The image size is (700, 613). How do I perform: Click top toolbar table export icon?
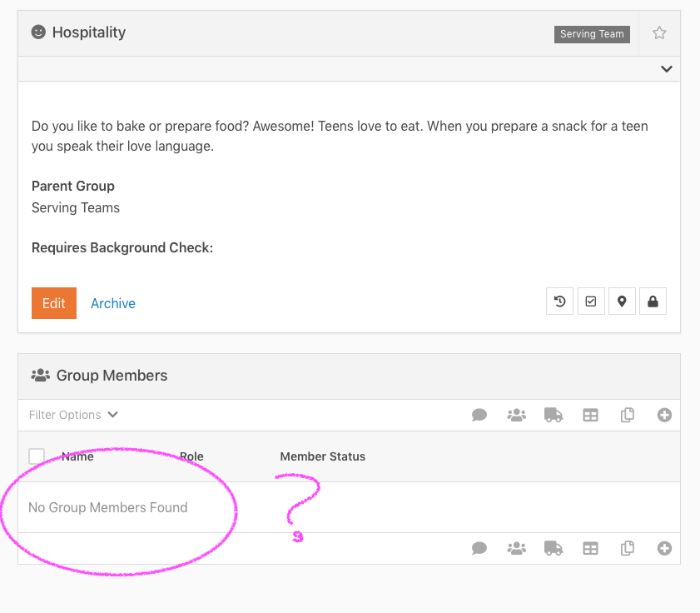point(590,415)
